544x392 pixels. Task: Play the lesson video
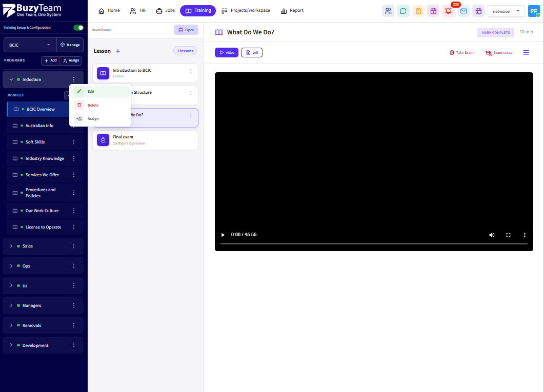[223, 235]
